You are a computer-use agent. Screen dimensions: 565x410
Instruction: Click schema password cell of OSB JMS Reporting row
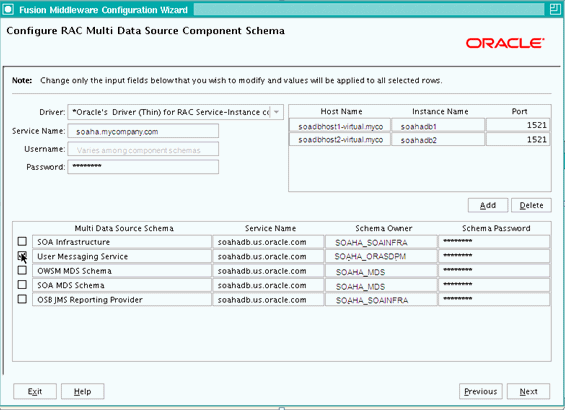494,299
